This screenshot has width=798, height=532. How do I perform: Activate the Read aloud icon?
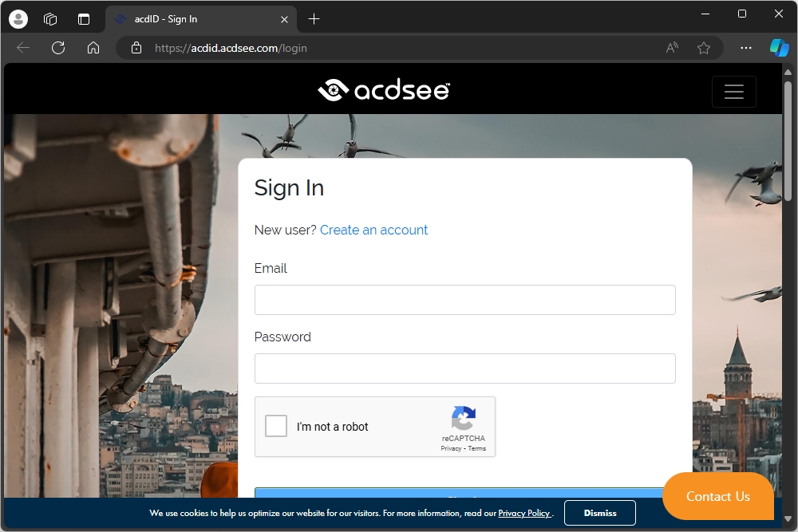pyautogui.click(x=672, y=49)
